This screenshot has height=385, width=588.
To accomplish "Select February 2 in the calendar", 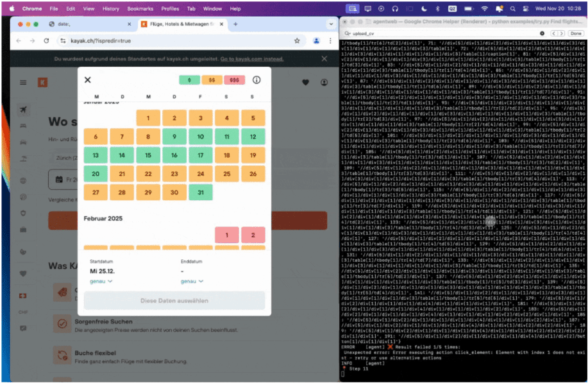I will coord(253,235).
